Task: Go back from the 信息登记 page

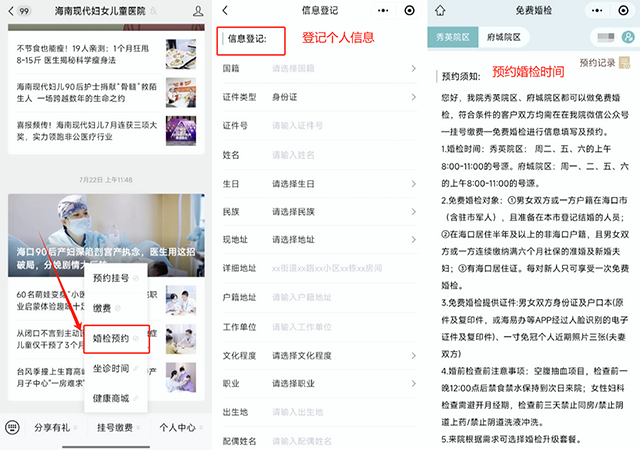Action: coord(225,11)
